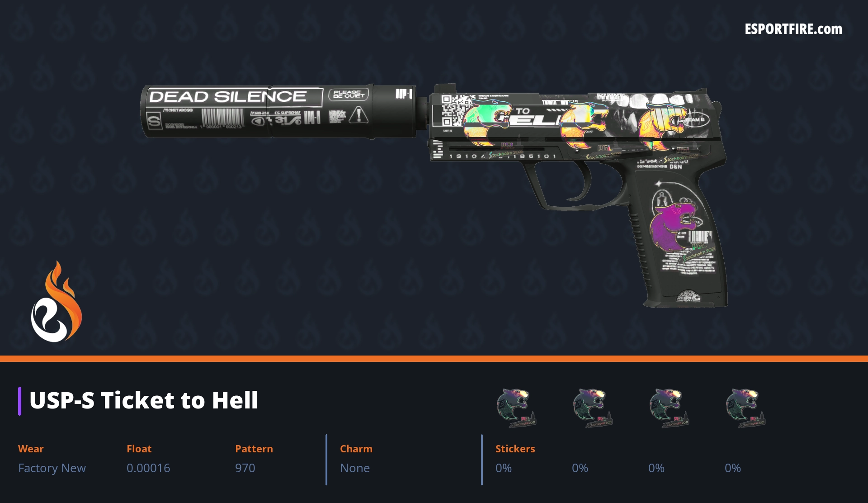Click the DEAD SILENCE silencer text

tap(228, 97)
